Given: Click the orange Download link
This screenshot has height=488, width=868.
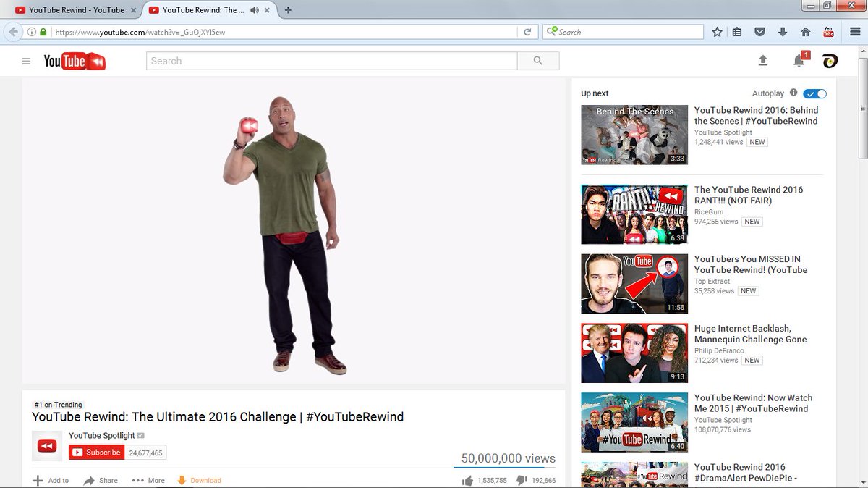Looking at the screenshot, I should point(199,481).
